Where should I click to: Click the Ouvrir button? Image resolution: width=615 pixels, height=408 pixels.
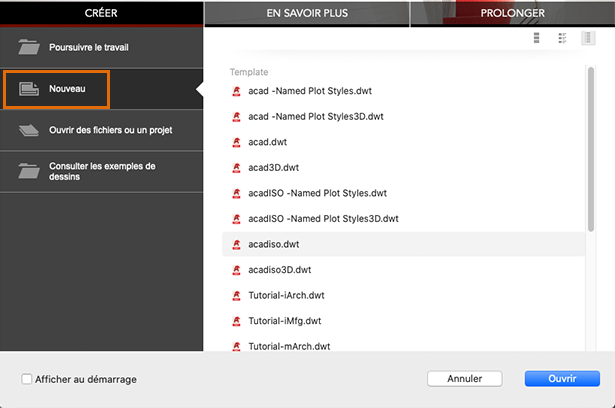tap(562, 379)
